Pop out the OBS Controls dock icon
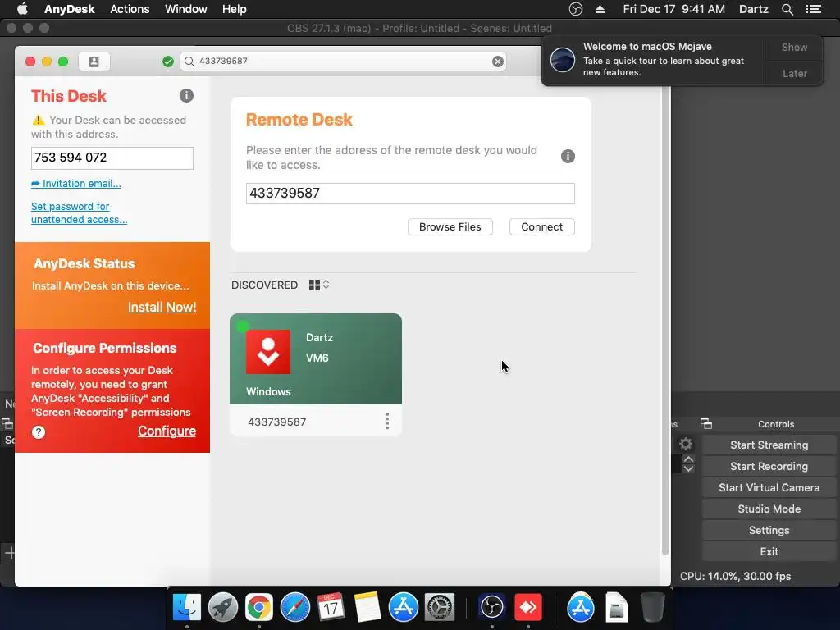Screen dimensions: 840x630 tap(706, 424)
